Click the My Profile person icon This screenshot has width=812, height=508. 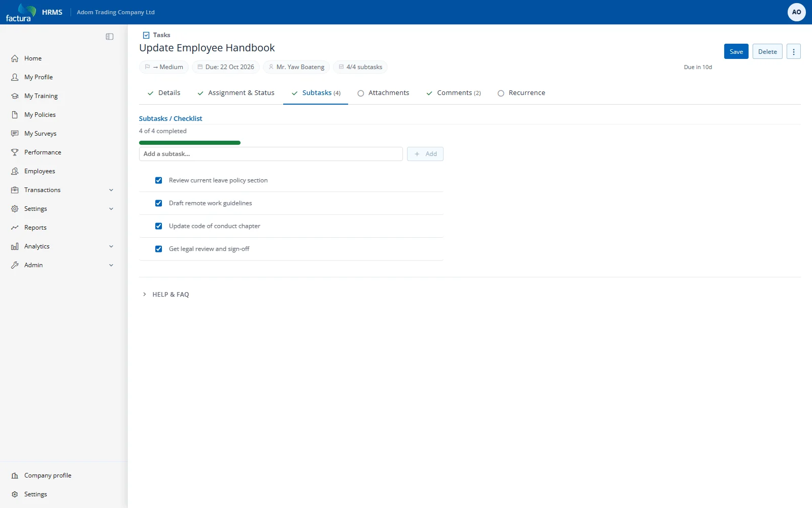point(15,77)
